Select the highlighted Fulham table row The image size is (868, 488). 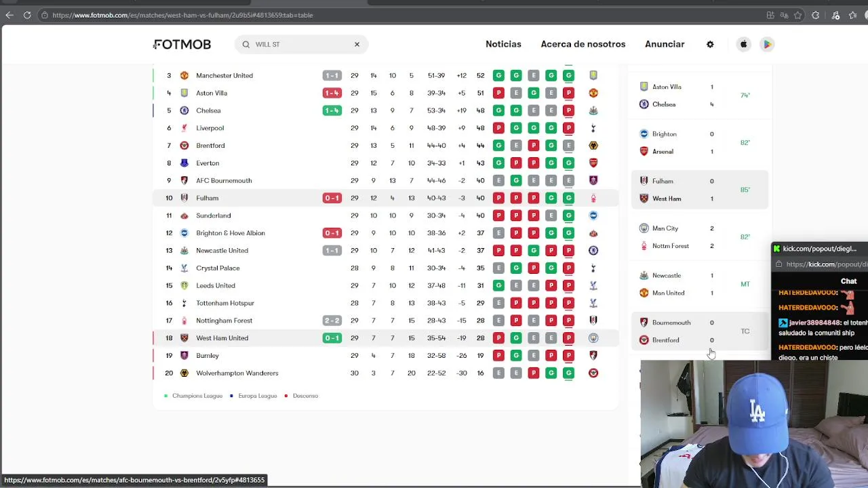(x=386, y=198)
